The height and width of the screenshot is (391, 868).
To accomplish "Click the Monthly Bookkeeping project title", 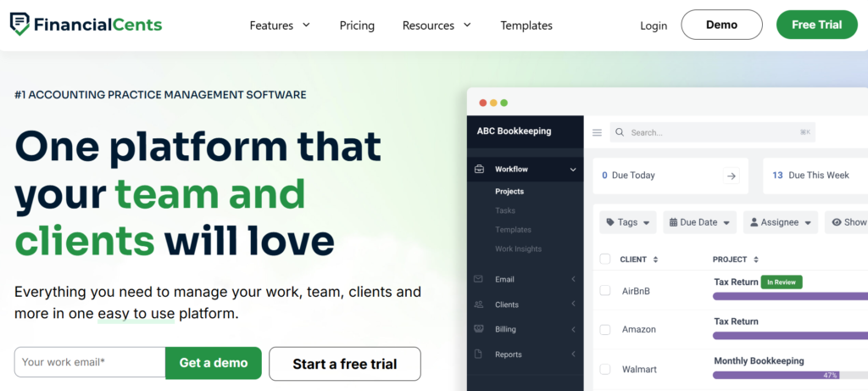I will [759, 360].
